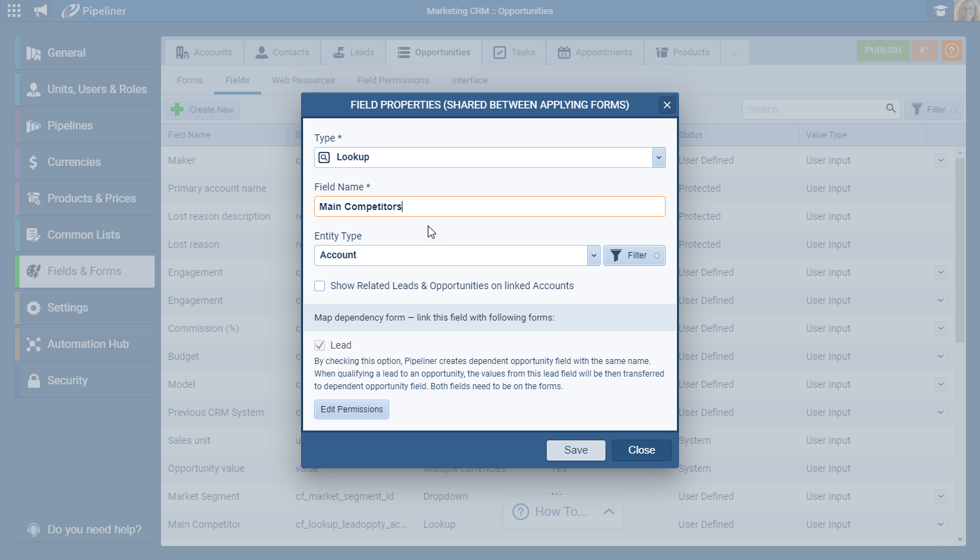Click the orange help question mark icon
Screen dimensions: 980x560
(951, 50)
